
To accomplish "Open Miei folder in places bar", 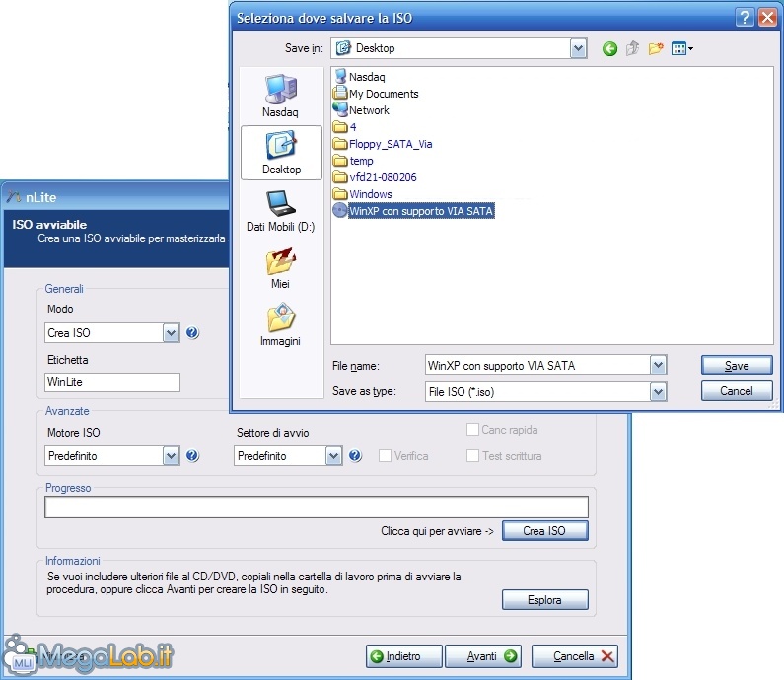I will [280, 268].
